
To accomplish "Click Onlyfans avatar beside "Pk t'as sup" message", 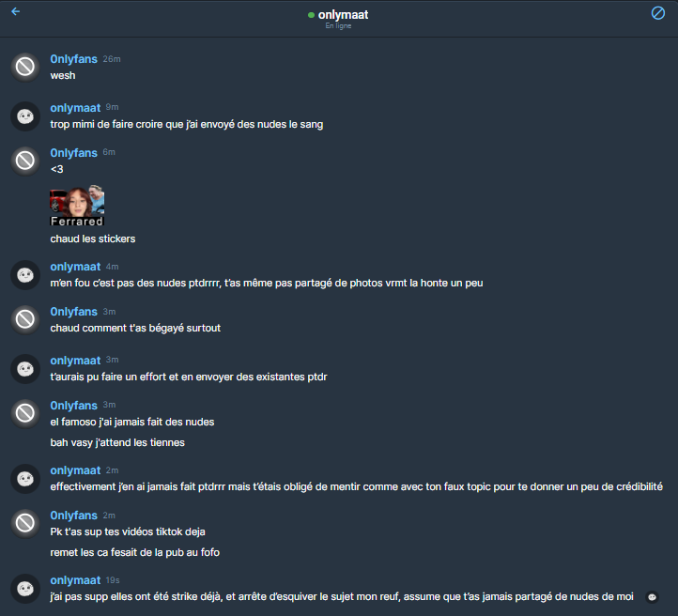I will tap(25, 523).
